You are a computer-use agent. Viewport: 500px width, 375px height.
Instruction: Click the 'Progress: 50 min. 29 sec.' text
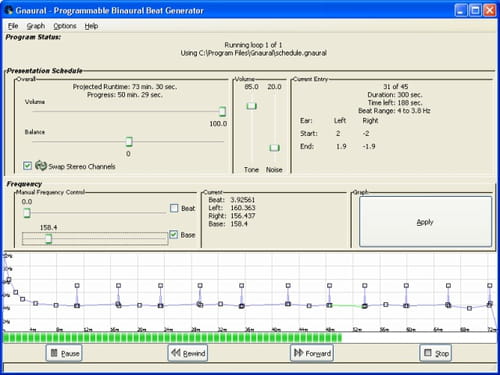(x=125, y=95)
